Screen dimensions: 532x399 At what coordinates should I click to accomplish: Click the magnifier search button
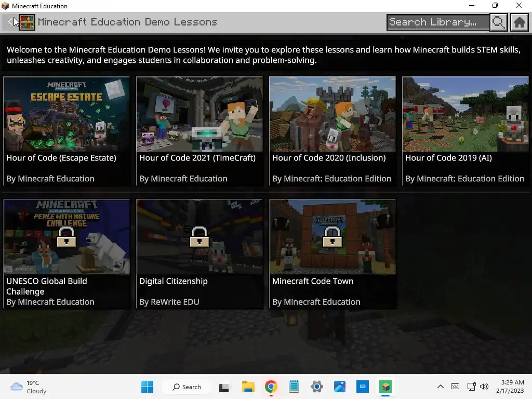498,22
